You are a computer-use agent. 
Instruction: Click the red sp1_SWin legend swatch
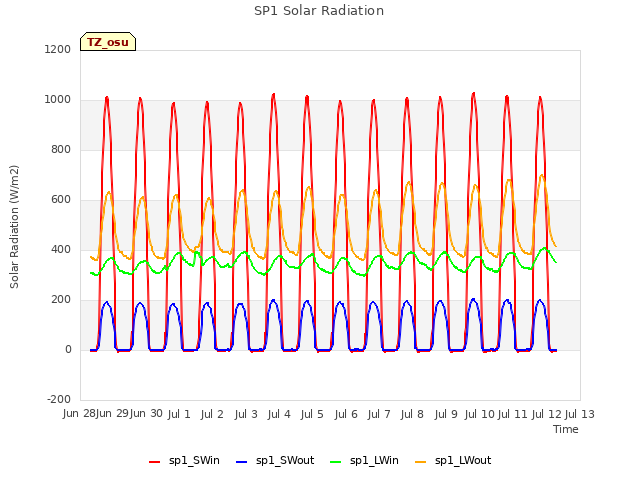click(154, 462)
